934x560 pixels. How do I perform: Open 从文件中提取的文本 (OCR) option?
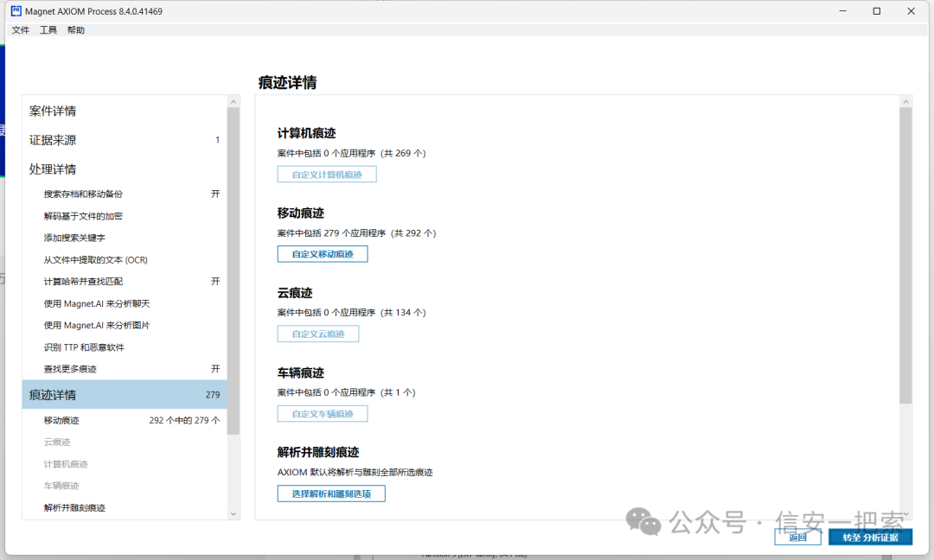pos(125,260)
